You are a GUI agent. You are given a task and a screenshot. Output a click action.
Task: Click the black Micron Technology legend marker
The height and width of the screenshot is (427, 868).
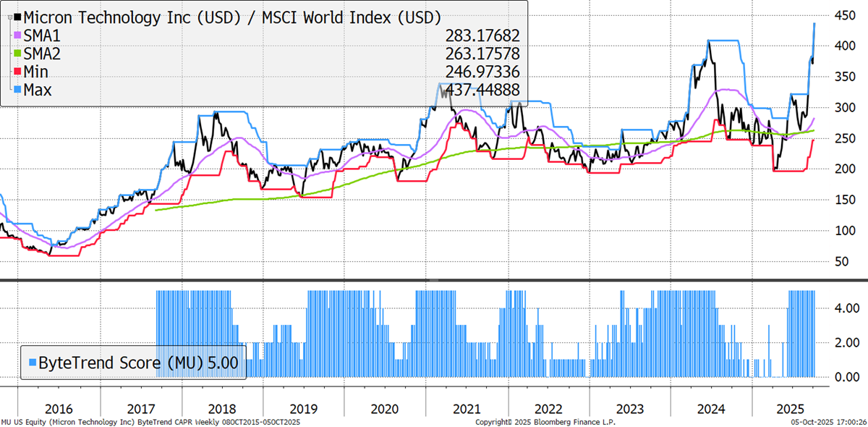pos(17,17)
